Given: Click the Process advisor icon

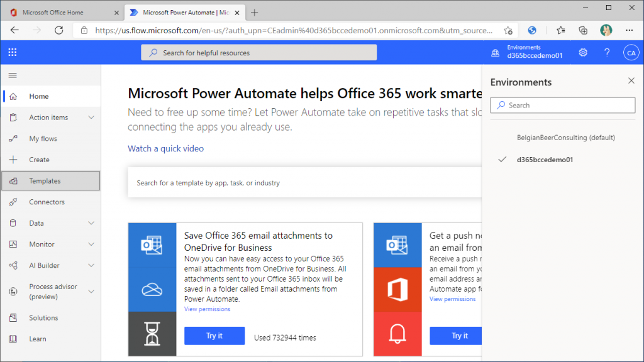Looking at the screenshot, I should point(13,292).
